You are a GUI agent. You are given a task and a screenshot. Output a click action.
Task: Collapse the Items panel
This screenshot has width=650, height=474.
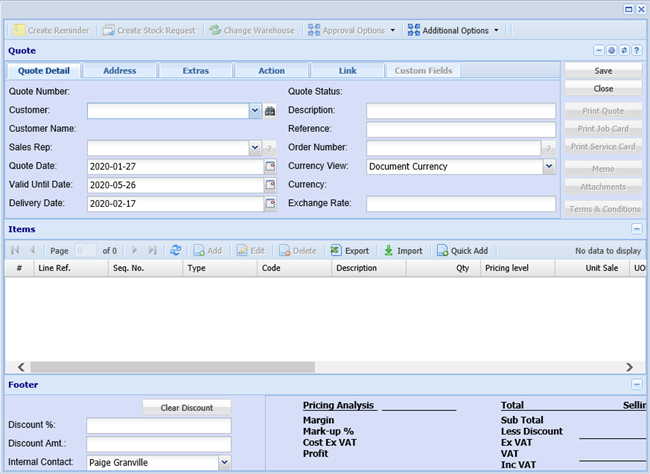[x=637, y=229]
